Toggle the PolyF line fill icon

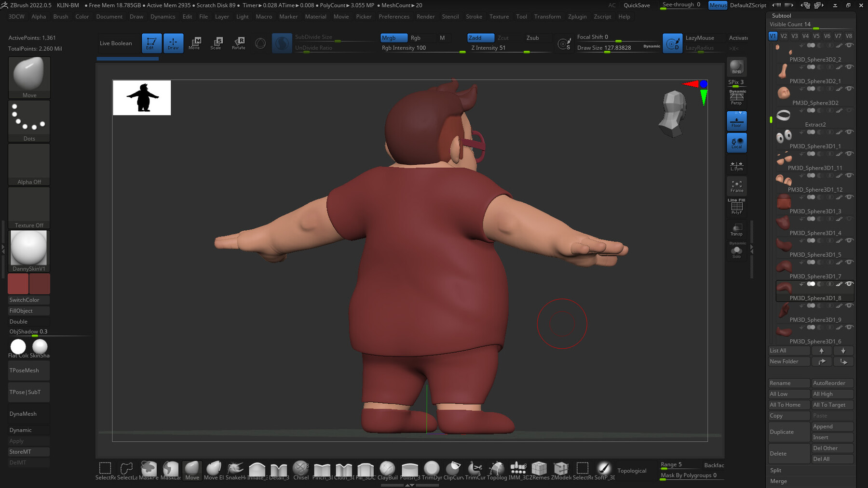tap(736, 207)
